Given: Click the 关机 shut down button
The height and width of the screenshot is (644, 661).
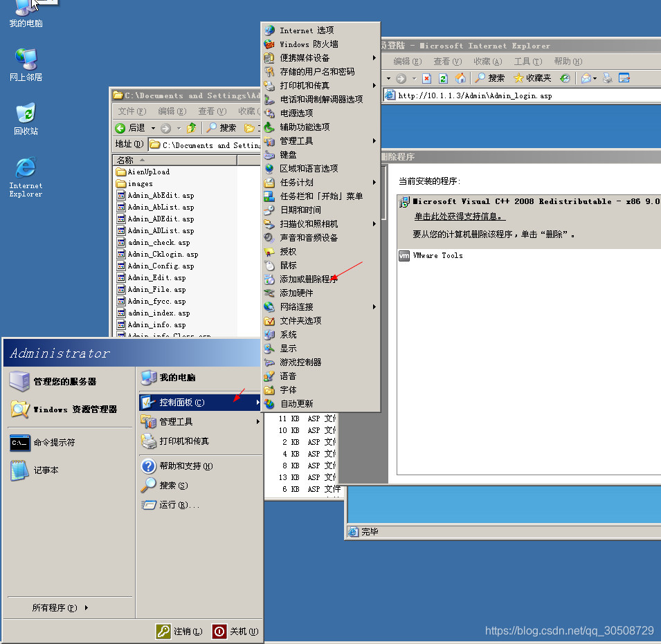Looking at the screenshot, I should click(235, 631).
